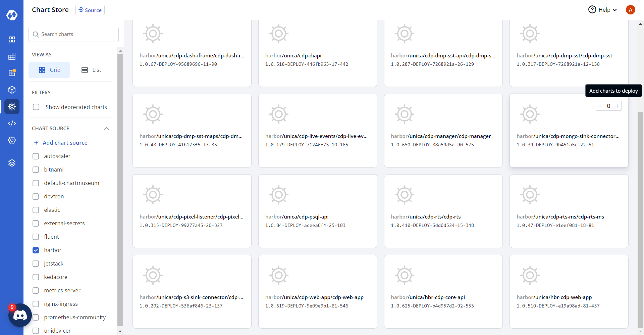Image resolution: width=644 pixels, height=335 pixels.
Task: Open the code brackets icon in sidebar
Action: click(x=12, y=124)
